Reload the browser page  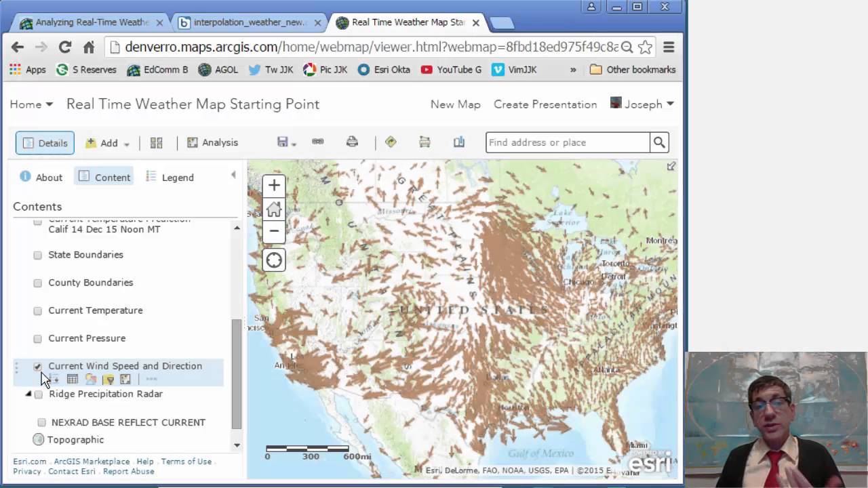coord(65,47)
